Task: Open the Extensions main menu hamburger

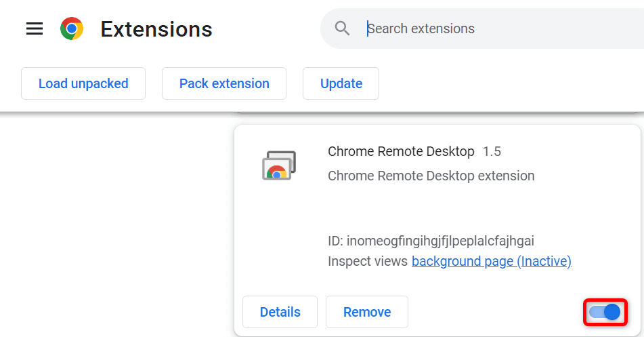Action: pos(35,28)
